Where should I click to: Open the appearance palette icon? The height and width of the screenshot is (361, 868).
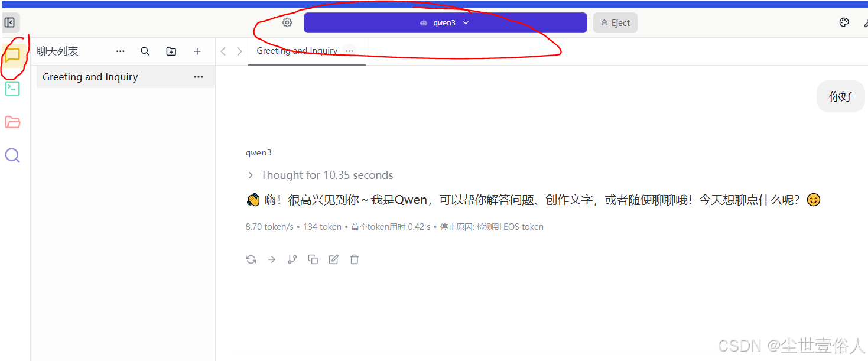[x=844, y=23]
